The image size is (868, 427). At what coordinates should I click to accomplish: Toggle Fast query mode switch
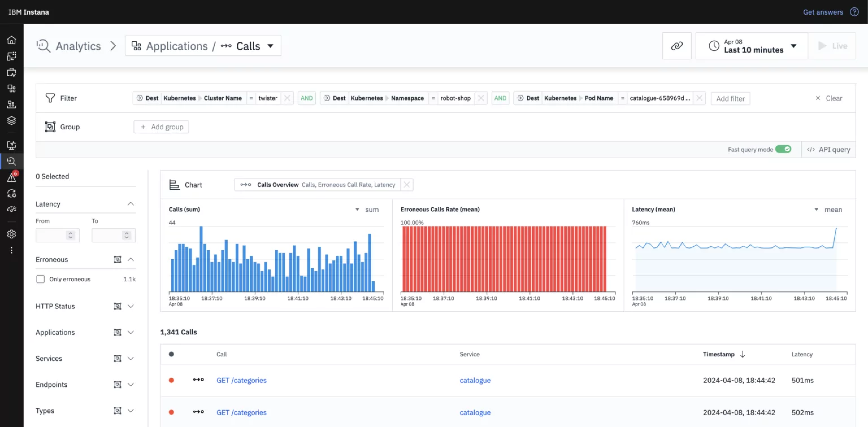click(783, 149)
